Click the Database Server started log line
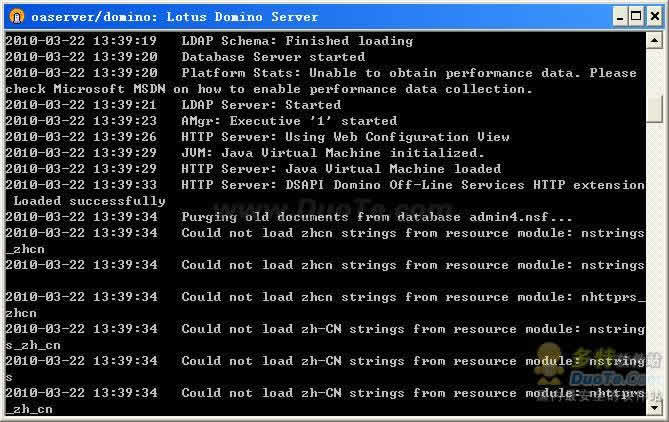Viewport: 669px width, 422px height. (185, 57)
